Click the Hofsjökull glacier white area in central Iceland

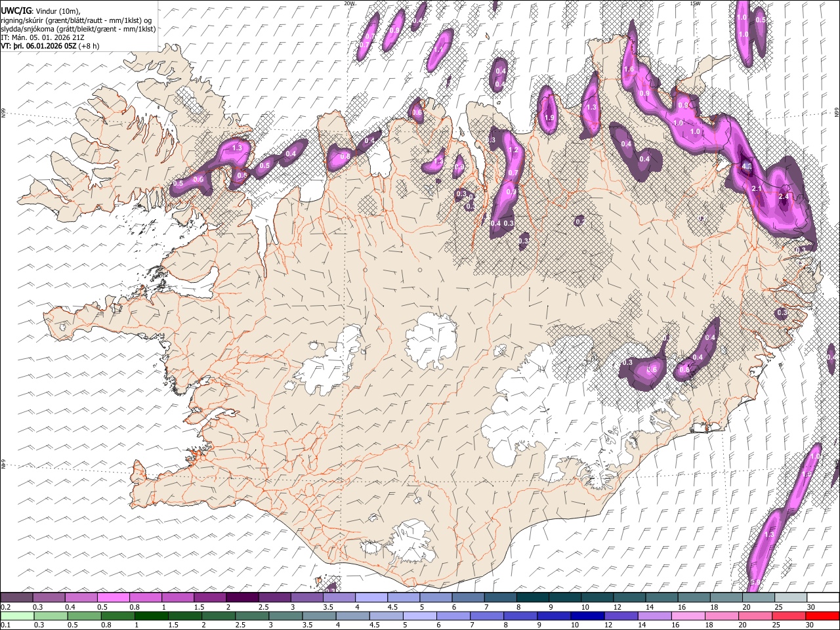(431, 340)
